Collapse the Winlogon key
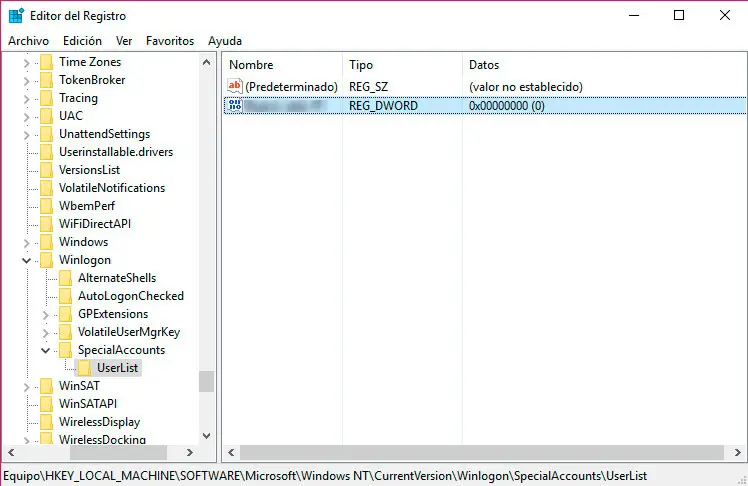Viewport: 748px width, 486px height. coord(27,260)
